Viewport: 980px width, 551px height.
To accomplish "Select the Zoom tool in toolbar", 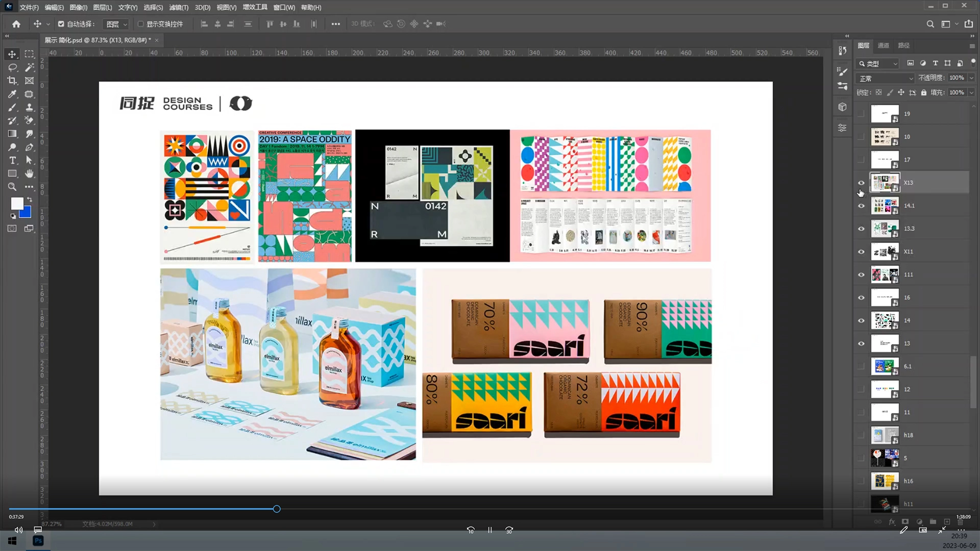I will [12, 187].
